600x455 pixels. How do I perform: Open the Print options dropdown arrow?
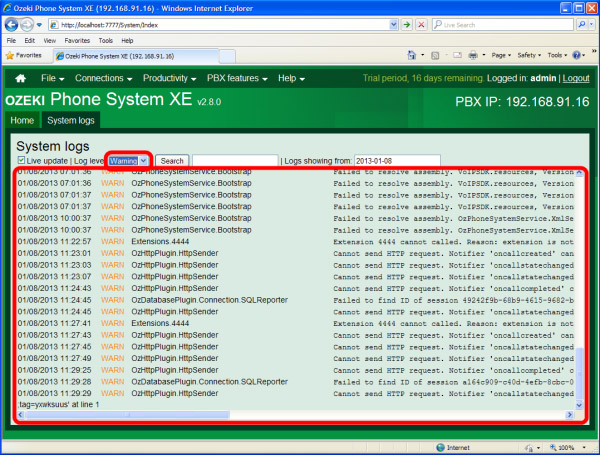484,55
